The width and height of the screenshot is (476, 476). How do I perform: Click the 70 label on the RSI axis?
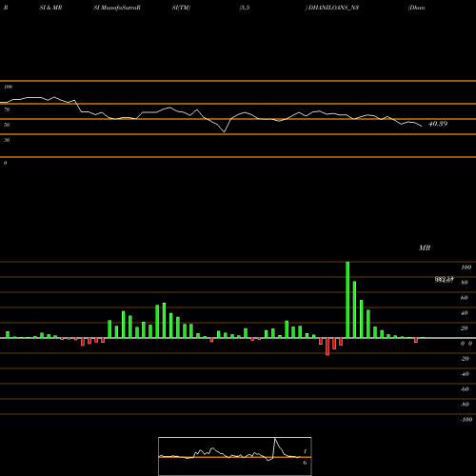point(7,109)
